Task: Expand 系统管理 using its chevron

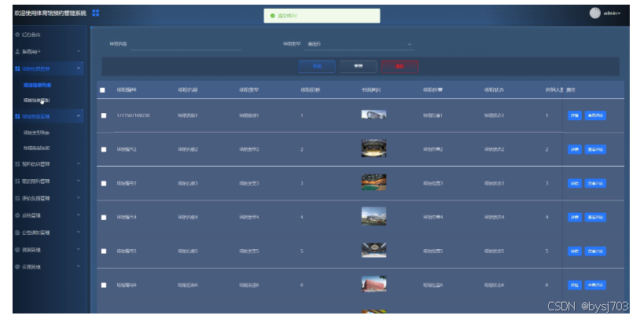Action: pos(79,215)
